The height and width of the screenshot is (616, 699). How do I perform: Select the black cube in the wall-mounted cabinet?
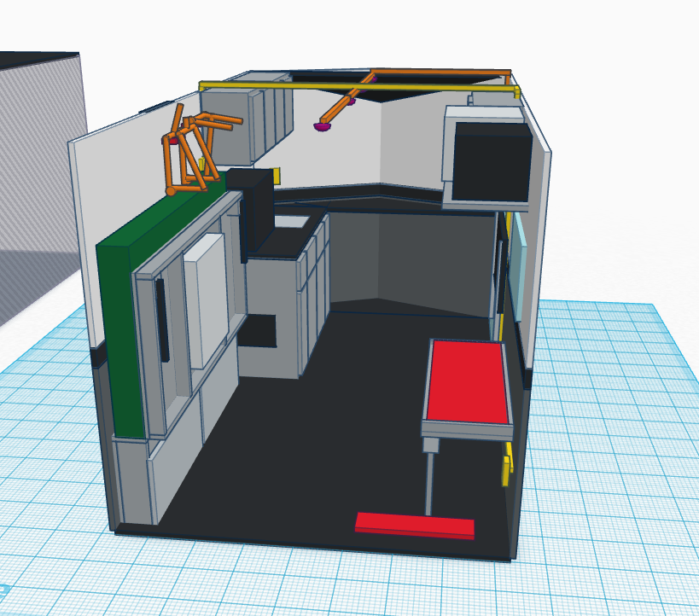click(x=492, y=162)
